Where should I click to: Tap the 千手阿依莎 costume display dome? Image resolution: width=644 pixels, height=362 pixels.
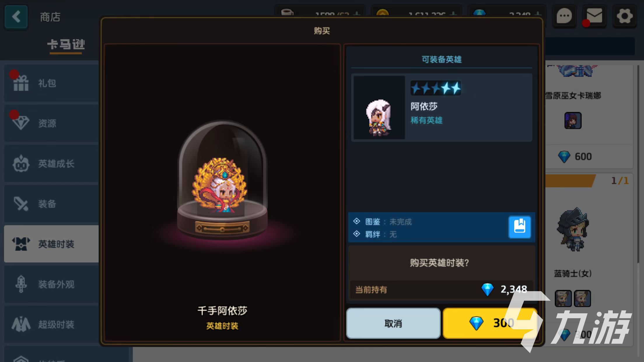(x=222, y=181)
